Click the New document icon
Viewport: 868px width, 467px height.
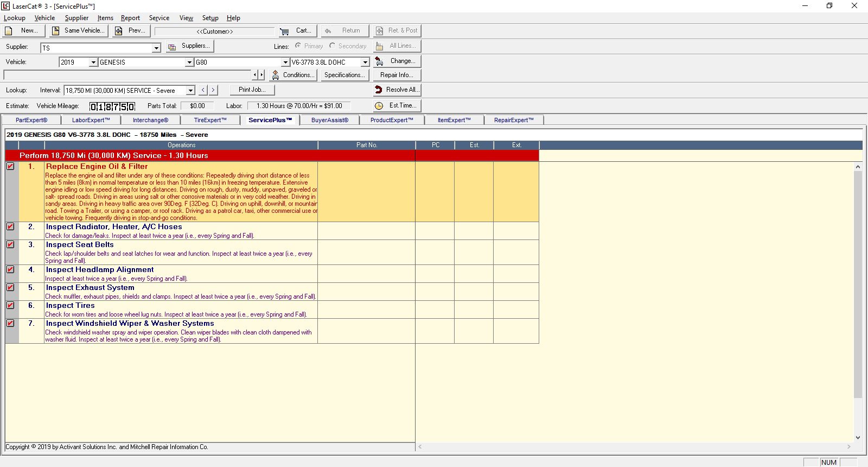click(x=9, y=31)
